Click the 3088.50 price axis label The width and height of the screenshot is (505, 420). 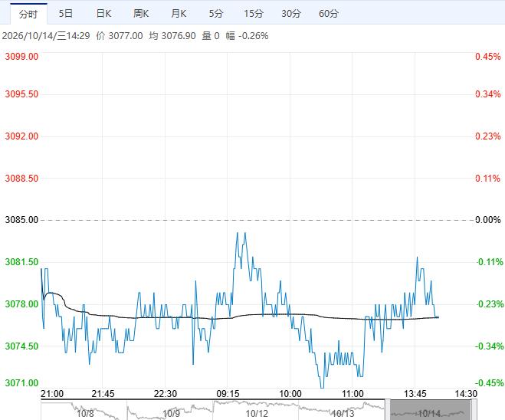pos(21,178)
